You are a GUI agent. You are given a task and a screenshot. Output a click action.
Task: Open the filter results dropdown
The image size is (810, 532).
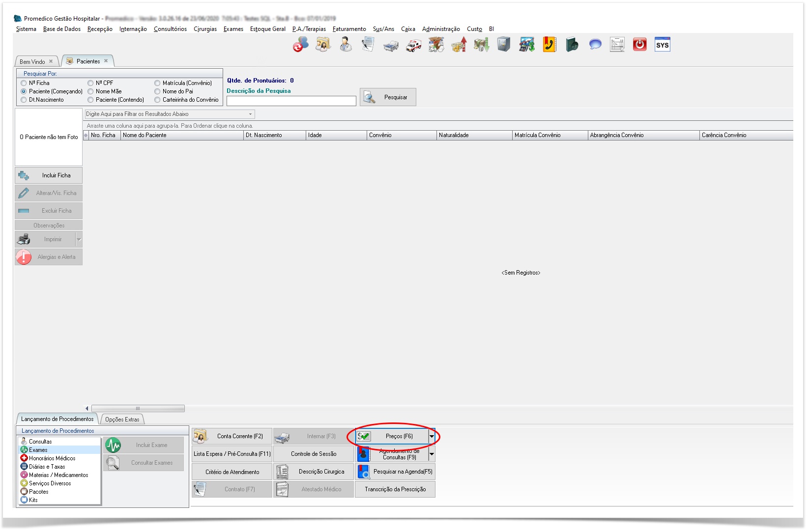coord(250,114)
